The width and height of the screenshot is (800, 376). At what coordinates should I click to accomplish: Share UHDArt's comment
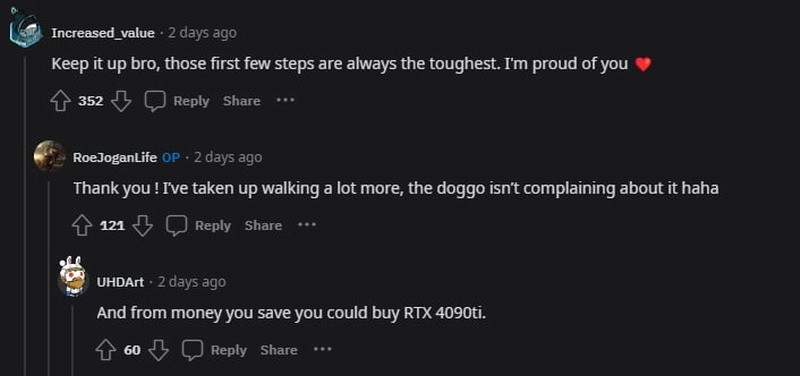pyautogui.click(x=279, y=350)
